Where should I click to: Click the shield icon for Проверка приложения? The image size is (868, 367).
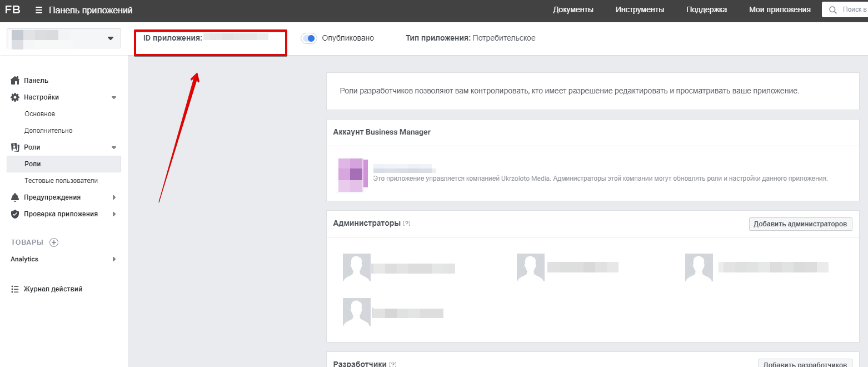[16, 214]
